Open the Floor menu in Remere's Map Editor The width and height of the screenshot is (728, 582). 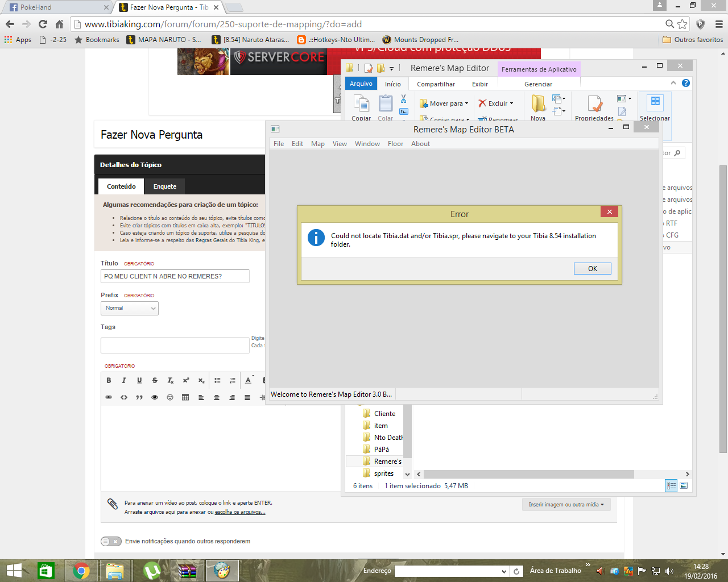396,144
